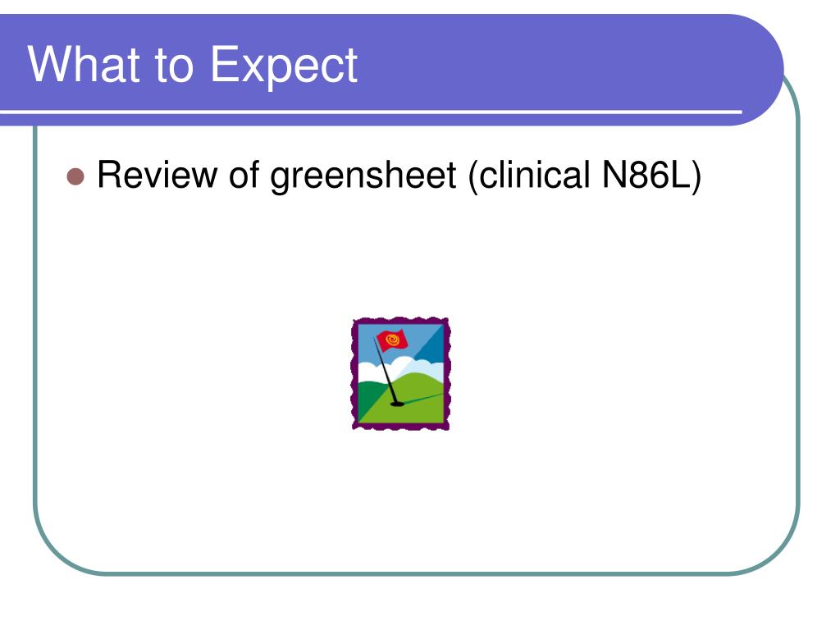Click the golf flag stamp clipart
This screenshot has width=840, height=630.
click(400, 373)
